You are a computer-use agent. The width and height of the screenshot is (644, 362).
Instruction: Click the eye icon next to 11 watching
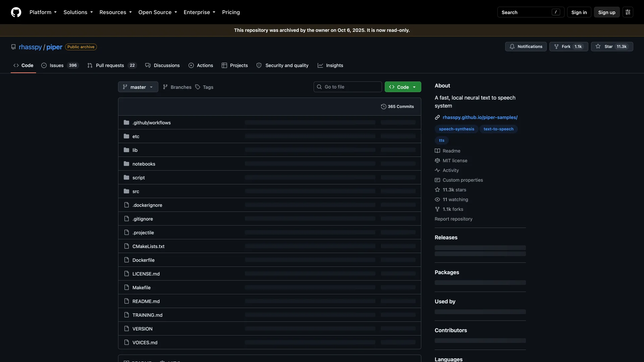pyautogui.click(x=437, y=199)
